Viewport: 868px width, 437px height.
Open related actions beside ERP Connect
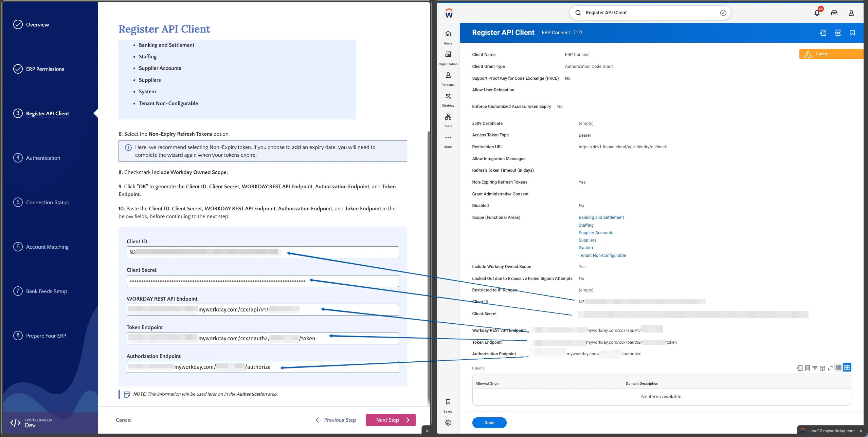tap(577, 32)
